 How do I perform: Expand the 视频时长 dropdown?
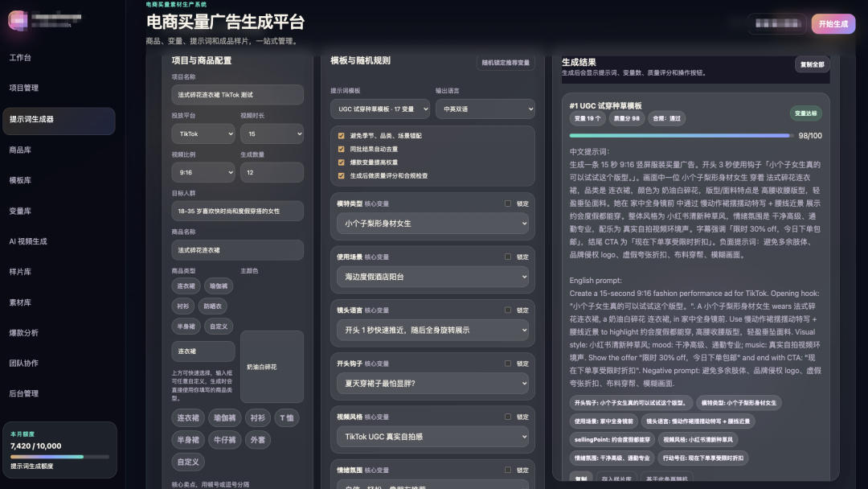tap(272, 134)
